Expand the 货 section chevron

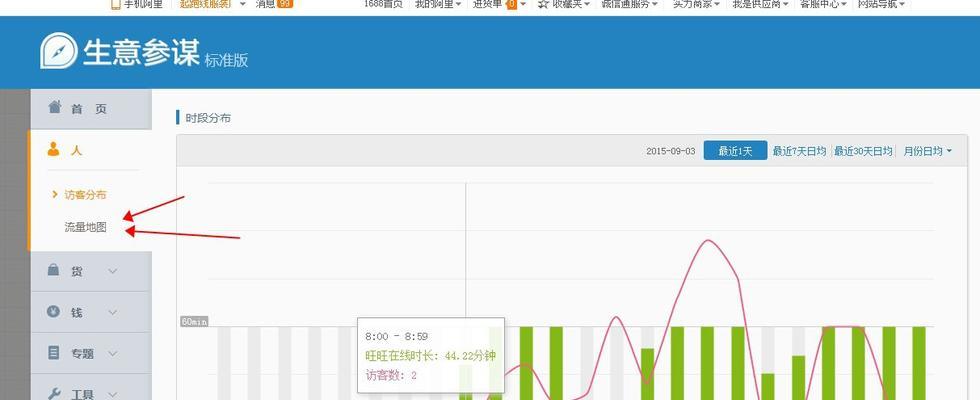[x=112, y=271]
